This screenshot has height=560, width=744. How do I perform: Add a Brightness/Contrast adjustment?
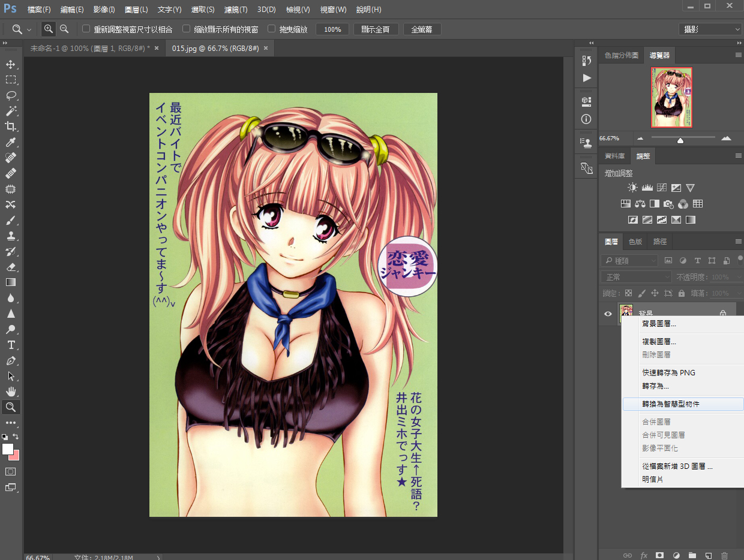[x=632, y=188]
